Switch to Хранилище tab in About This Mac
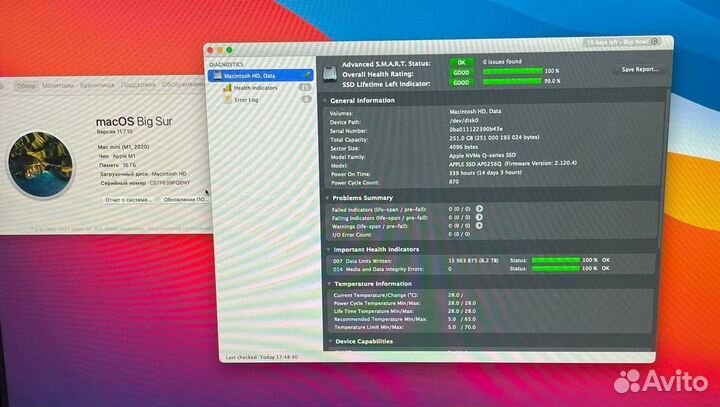Screen dimensions: 720x407 point(97,85)
